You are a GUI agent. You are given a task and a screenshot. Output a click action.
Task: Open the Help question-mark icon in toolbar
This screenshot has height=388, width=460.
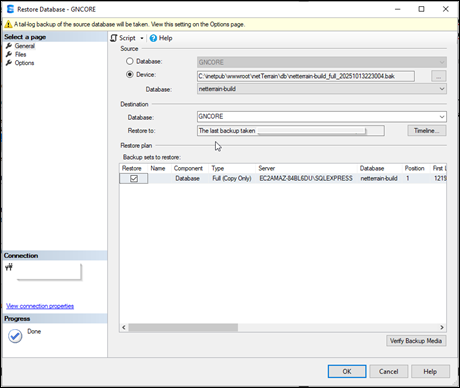153,38
